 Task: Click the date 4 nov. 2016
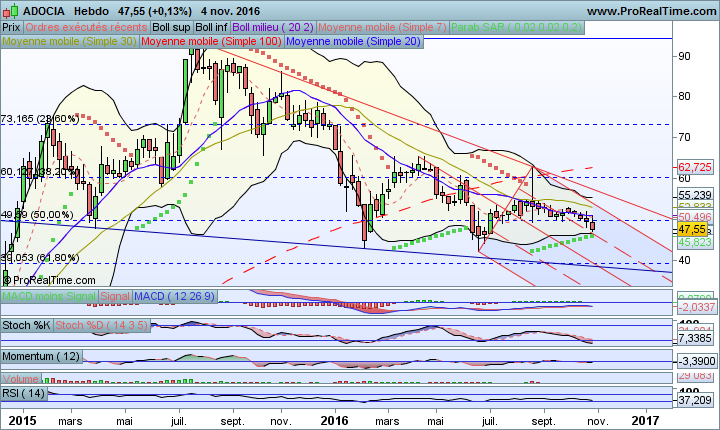click(231, 11)
